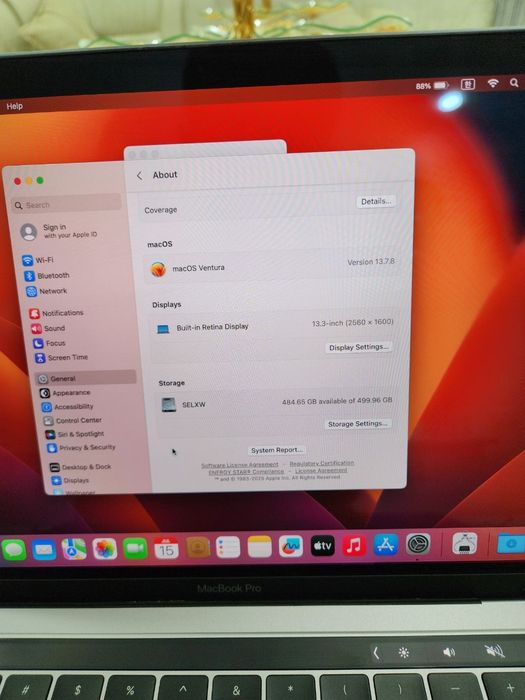The height and width of the screenshot is (700, 525).
Task: Open System Settings from the Dock
Action: (418, 544)
